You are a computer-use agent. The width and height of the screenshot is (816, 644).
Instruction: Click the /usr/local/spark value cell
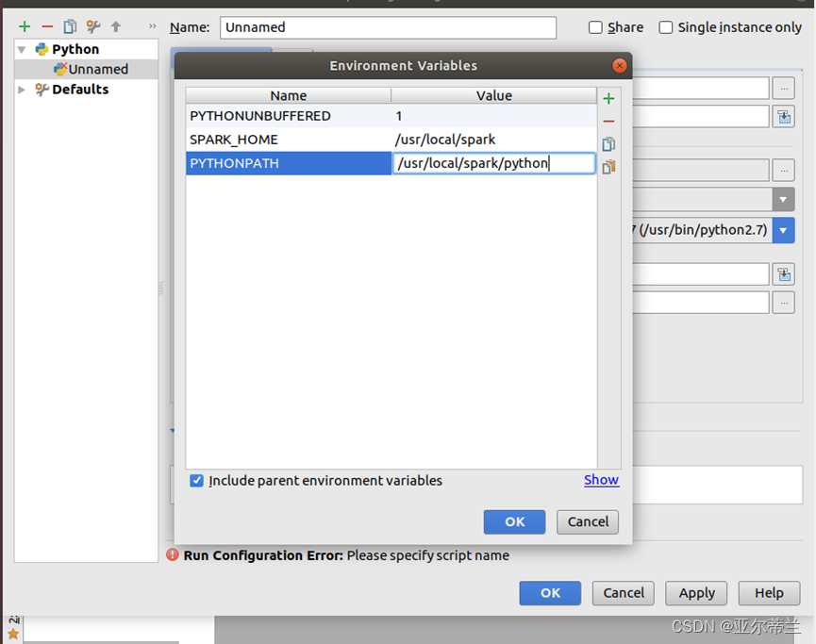click(494, 140)
